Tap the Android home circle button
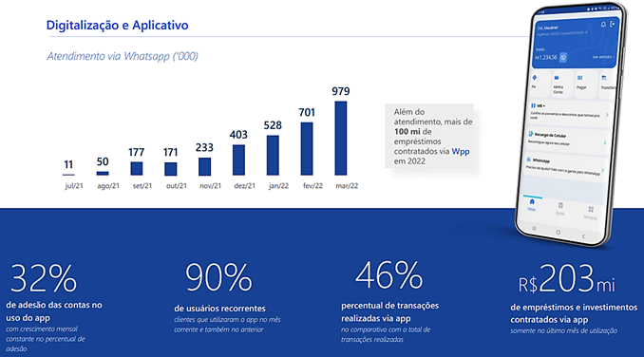 coord(558,233)
